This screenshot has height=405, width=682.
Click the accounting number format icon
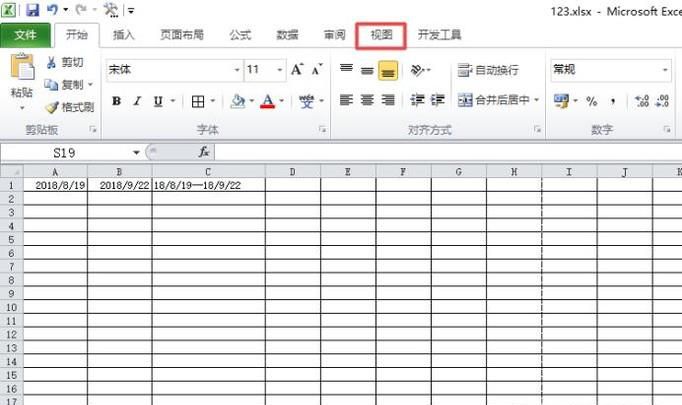[x=561, y=101]
